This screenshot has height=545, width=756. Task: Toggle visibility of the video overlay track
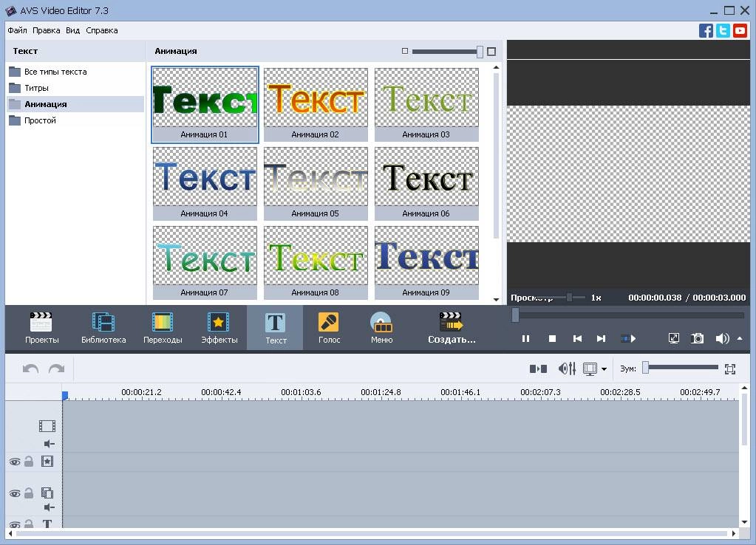pos(15,493)
